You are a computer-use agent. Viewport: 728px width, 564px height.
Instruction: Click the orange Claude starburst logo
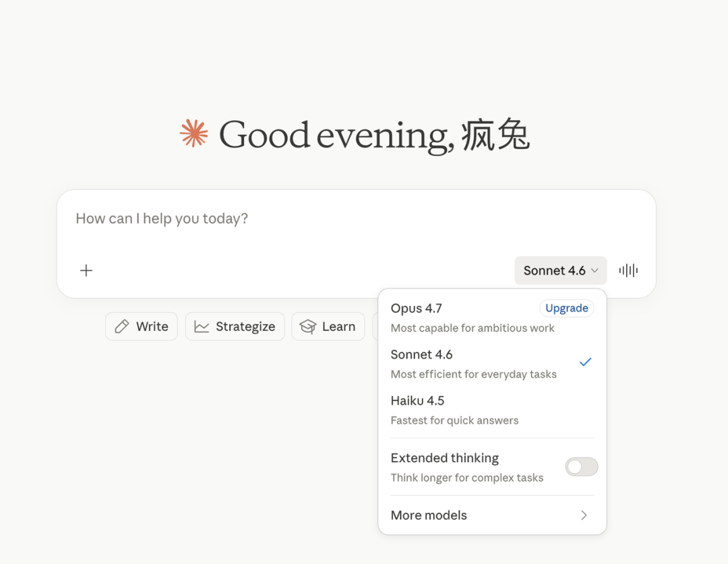[x=194, y=133]
